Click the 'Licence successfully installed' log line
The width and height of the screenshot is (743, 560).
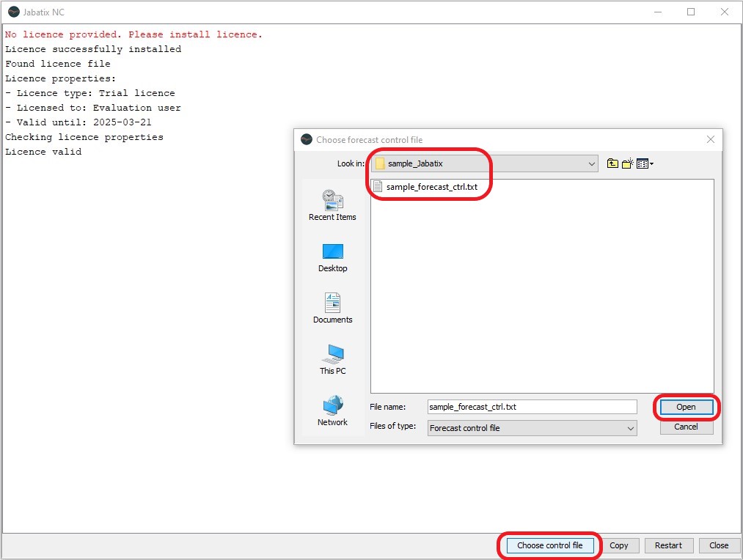(93, 49)
